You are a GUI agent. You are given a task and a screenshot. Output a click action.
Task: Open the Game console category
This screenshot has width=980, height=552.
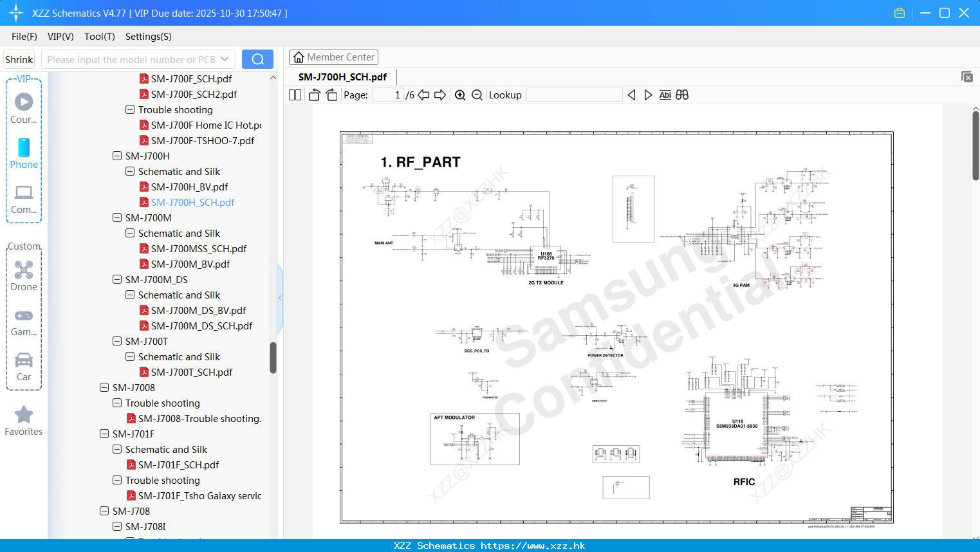click(x=24, y=322)
